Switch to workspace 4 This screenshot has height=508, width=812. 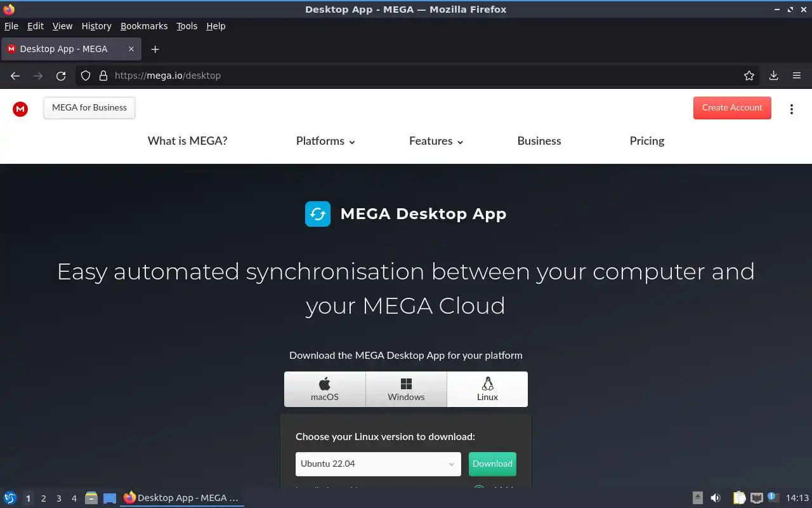tap(74, 498)
